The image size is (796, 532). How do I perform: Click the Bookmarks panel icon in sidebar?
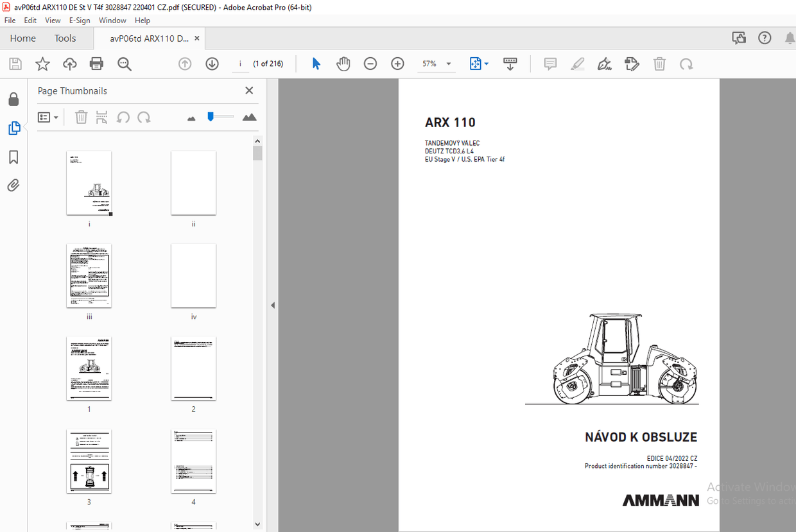tap(14, 157)
